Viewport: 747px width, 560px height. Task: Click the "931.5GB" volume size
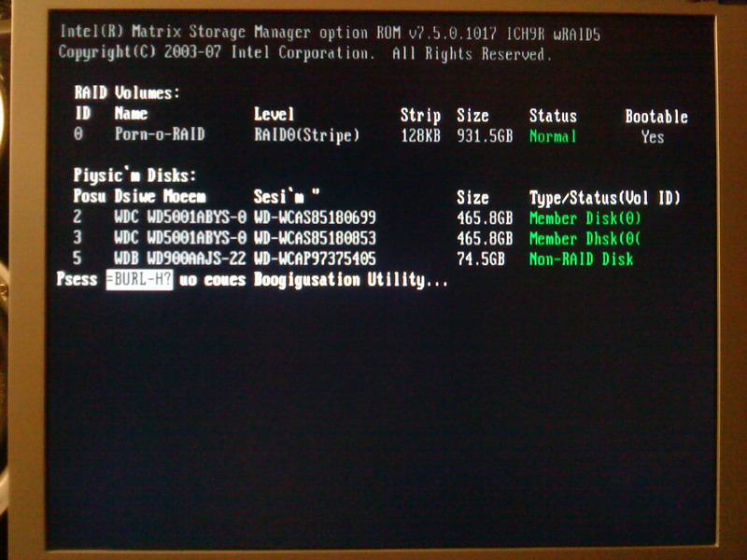pyautogui.click(x=485, y=136)
